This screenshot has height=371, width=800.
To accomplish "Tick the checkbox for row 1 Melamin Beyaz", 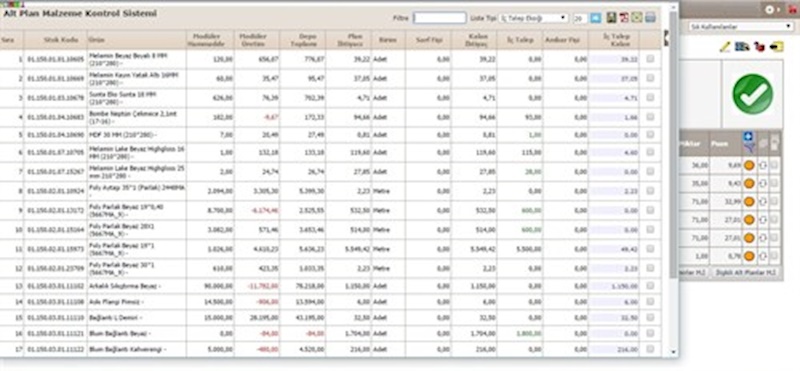I will click(650, 59).
